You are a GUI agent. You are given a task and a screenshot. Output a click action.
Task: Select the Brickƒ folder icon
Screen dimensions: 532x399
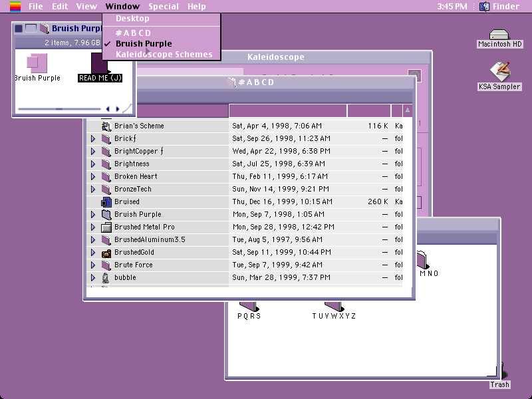pyautogui.click(x=106, y=139)
